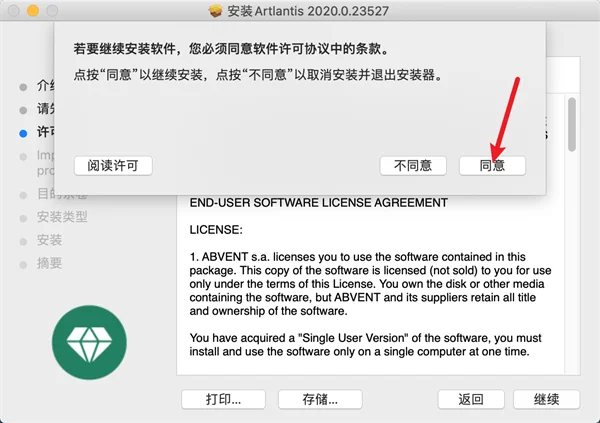Click the window title 安装 Artlantis 2020.0.23527
This screenshot has width=600, height=423.
coord(308,11)
